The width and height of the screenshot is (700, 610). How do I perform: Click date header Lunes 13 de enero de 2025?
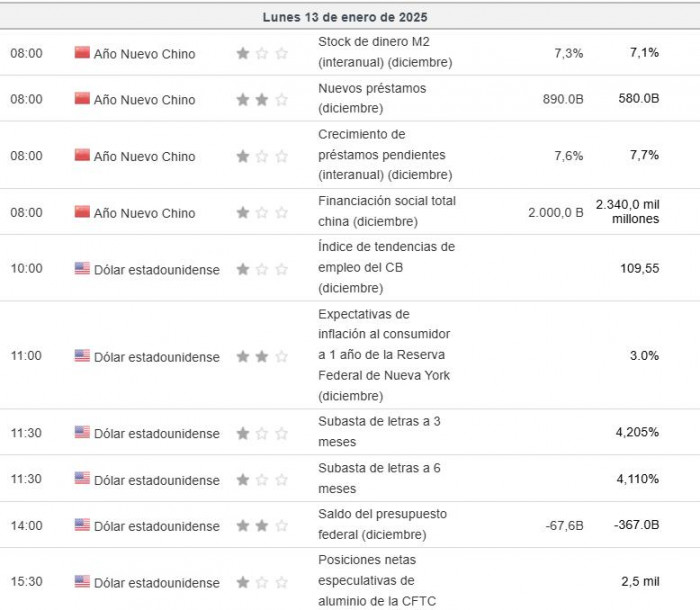click(x=345, y=17)
